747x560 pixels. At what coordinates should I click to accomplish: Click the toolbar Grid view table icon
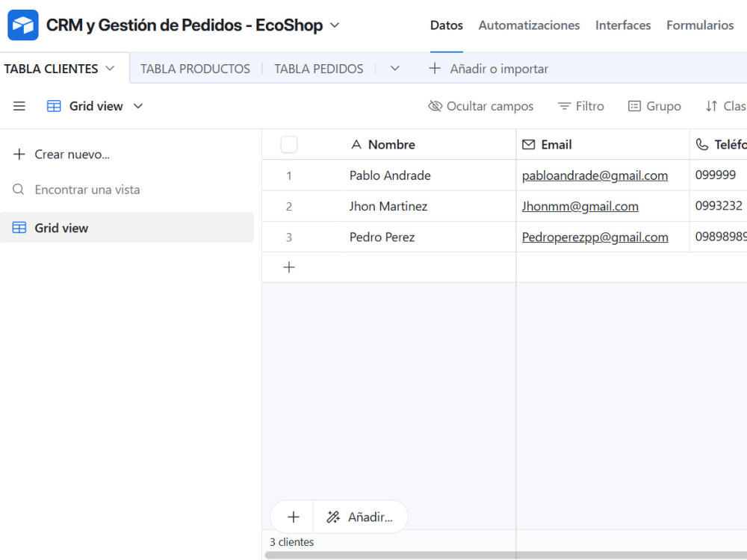click(x=54, y=106)
